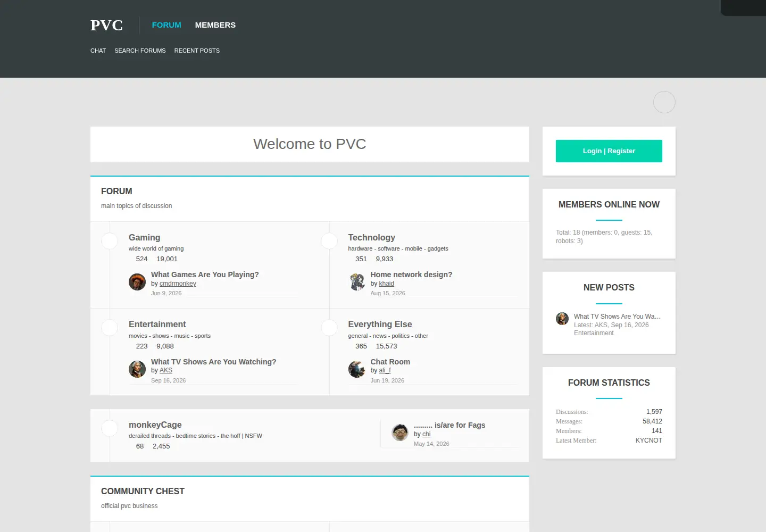Click the round icon above the login panel
The image size is (766, 532).
click(x=664, y=102)
